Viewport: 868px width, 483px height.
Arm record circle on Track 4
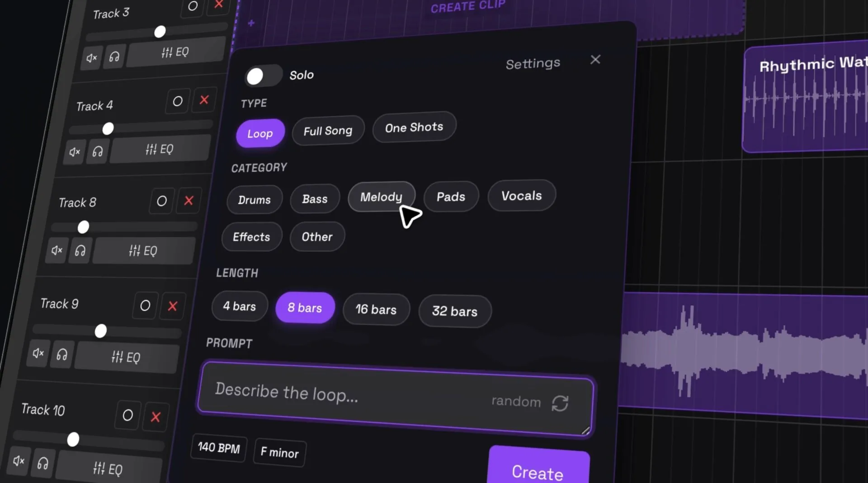click(x=178, y=101)
